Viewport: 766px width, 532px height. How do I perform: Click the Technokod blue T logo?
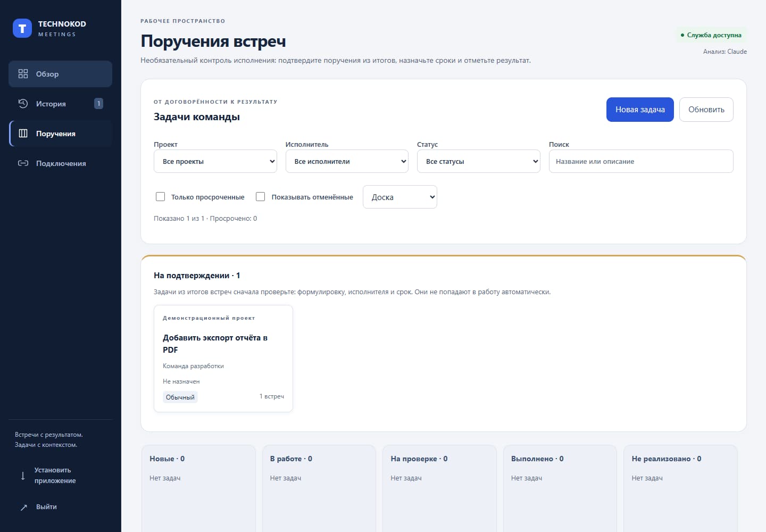click(x=22, y=29)
